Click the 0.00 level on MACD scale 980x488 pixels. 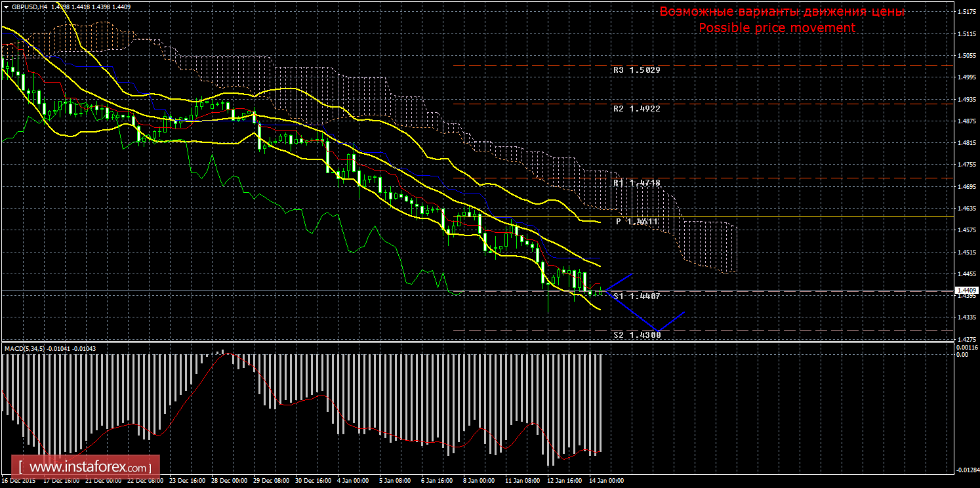point(961,355)
